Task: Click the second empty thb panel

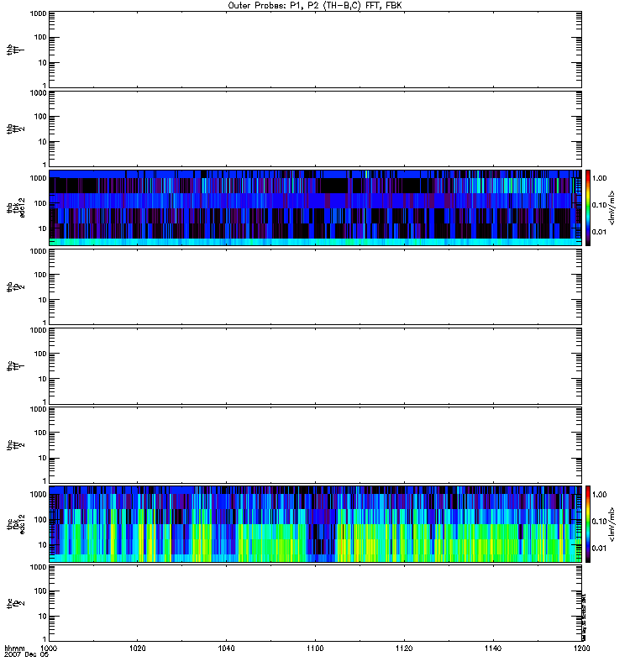Action: [x=315, y=127]
